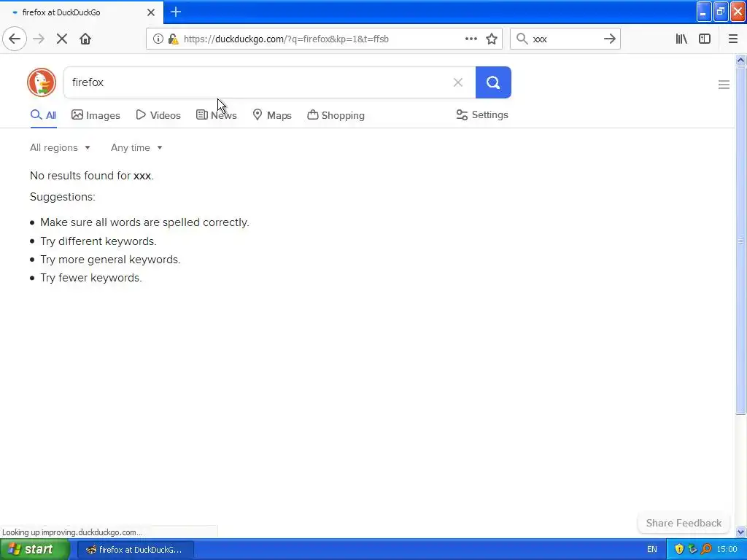This screenshot has height=560, width=747.
Task: Open the DuckDuckGo side menu
Action: (x=724, y=85)
